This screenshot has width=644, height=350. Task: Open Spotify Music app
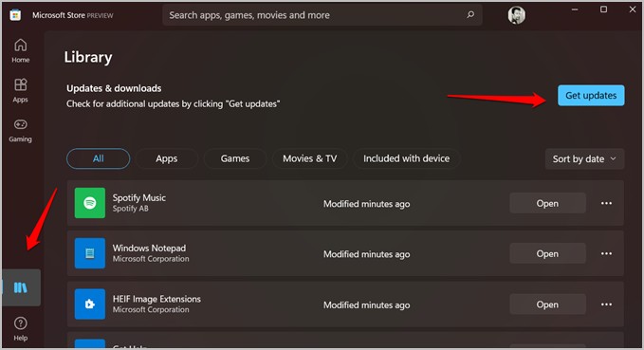pyautogui.click(x=547, y=203)
